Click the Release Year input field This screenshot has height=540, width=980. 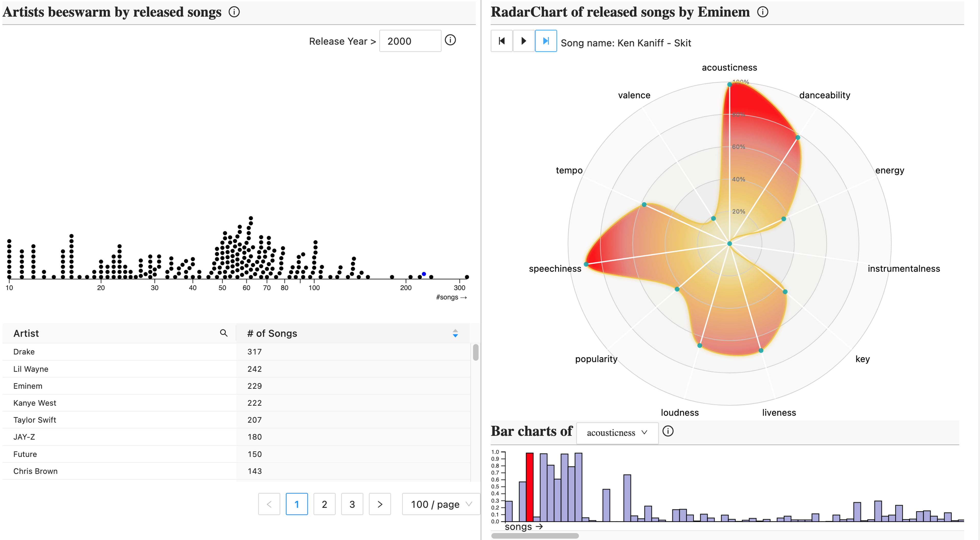point(410,41)
